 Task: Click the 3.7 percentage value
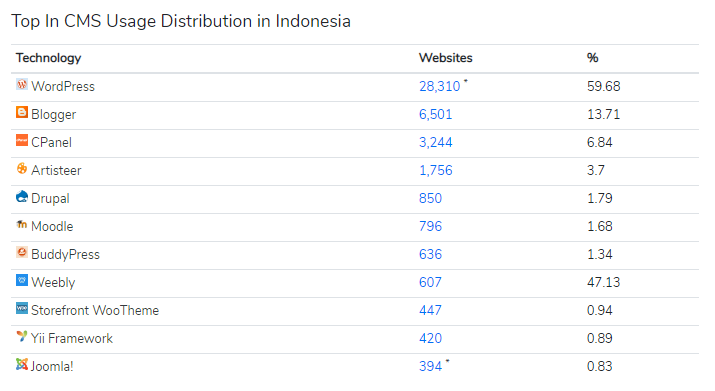(x=596, y=170)
